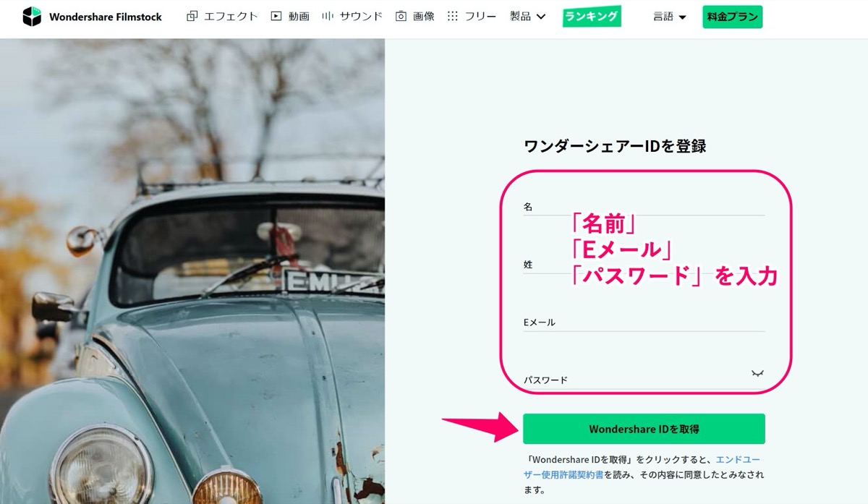Screen dimensions: 868x504
Task: Focus the パスワード input field
Action: click(644, 380)
